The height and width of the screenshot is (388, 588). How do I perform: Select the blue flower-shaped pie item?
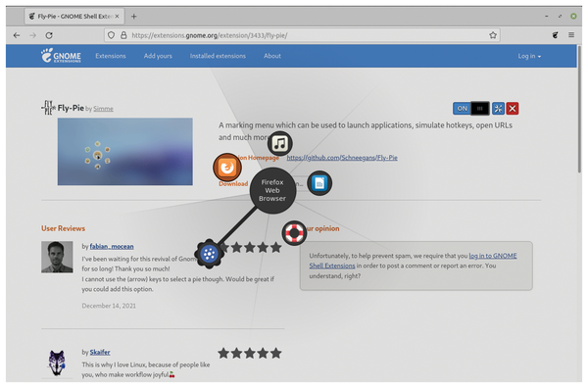point(210,254)
